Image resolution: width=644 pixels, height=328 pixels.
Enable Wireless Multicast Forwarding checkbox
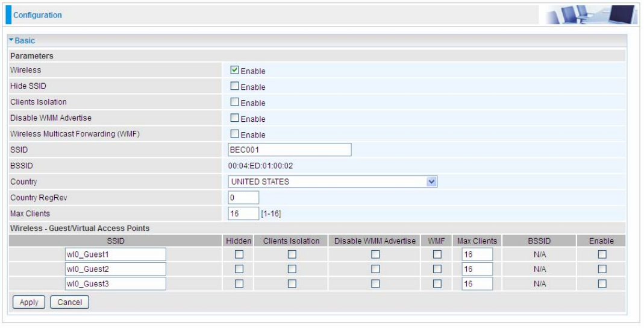click(234, 134)
